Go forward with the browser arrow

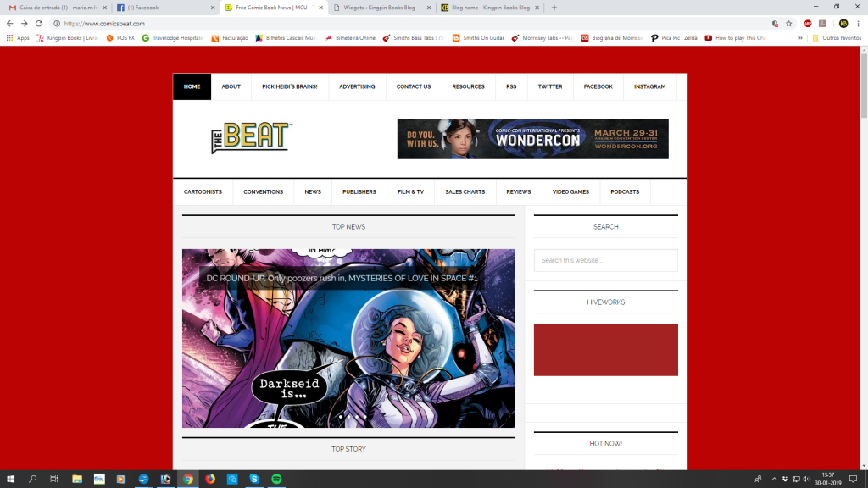coord(25,23)
